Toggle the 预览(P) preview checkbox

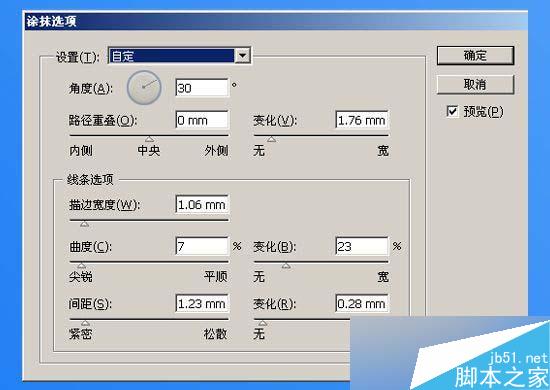452,112
